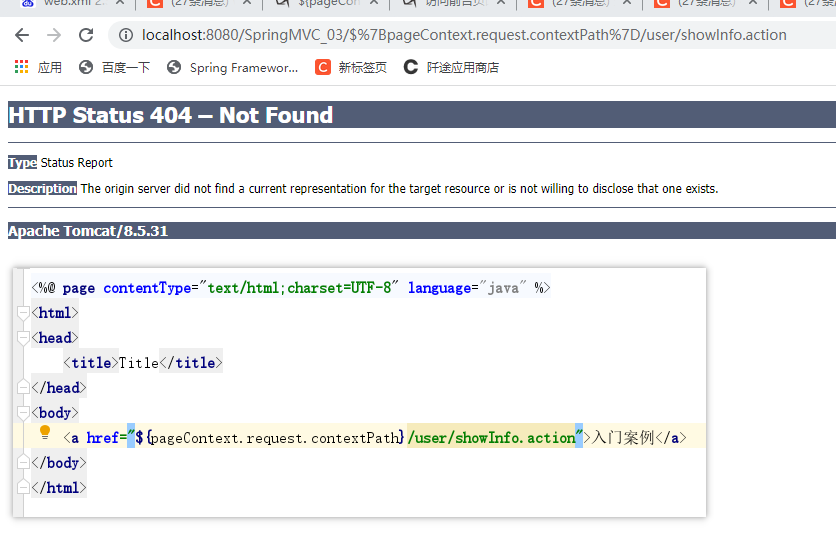Viewport: 836px width, 534px height.
Task: Switch to the web.xml browser tab
Action: click(x=74, y=3)
